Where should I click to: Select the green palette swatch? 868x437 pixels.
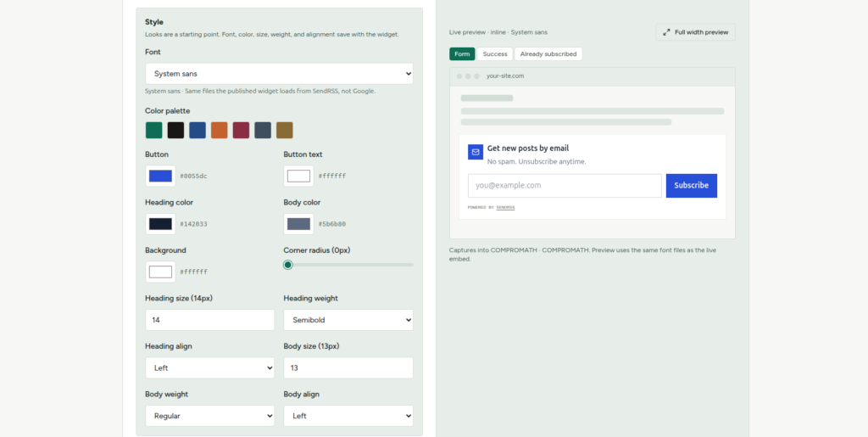click(154, 130)
